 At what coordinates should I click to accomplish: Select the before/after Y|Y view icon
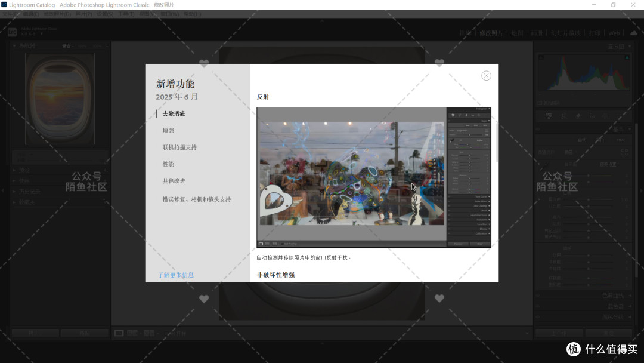149,333
